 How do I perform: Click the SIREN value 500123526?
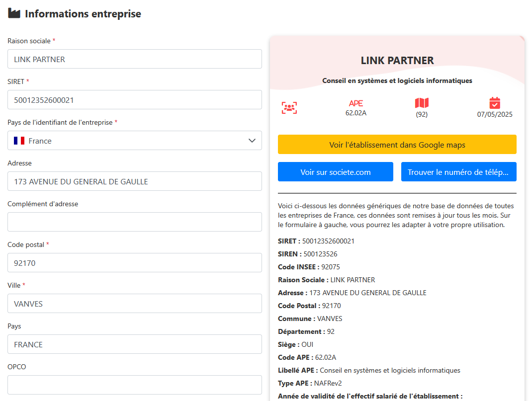tap(320, 254)
